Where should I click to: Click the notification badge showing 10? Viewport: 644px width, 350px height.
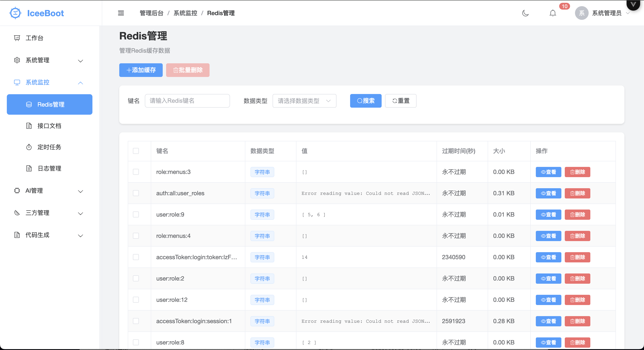pos(565,6)
